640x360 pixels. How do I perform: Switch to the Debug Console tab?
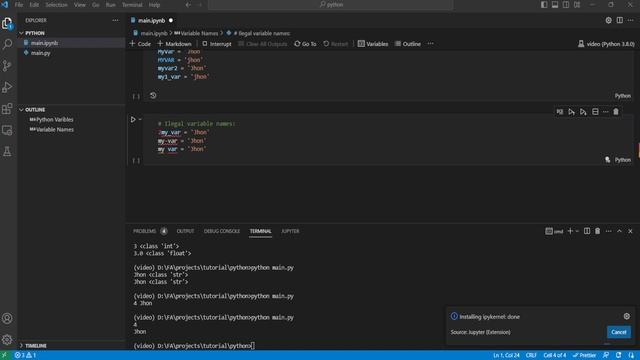(x=222, y=231)
